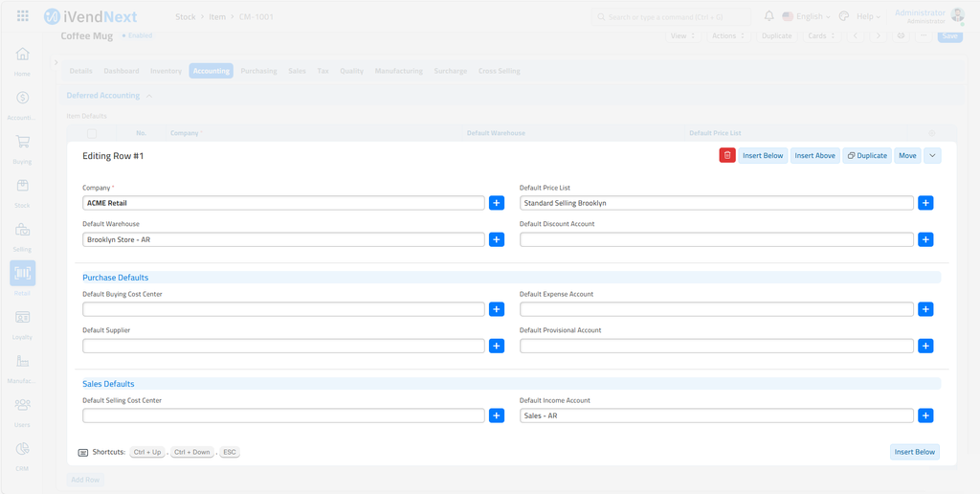Toggle the select-all checkbox in Item Defaults
The width and height of the screenshot is (980, 494).
coord(92,133)
